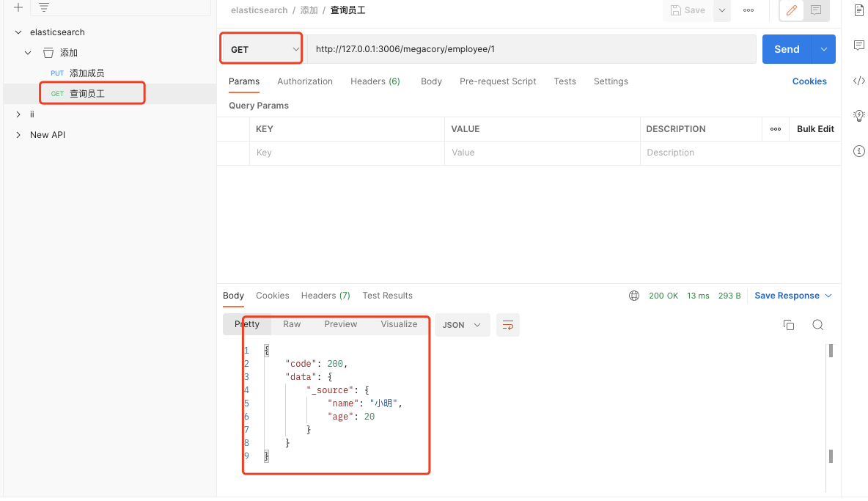
Task: Click the search icon in the response panel
Action: tap(817, 324)
